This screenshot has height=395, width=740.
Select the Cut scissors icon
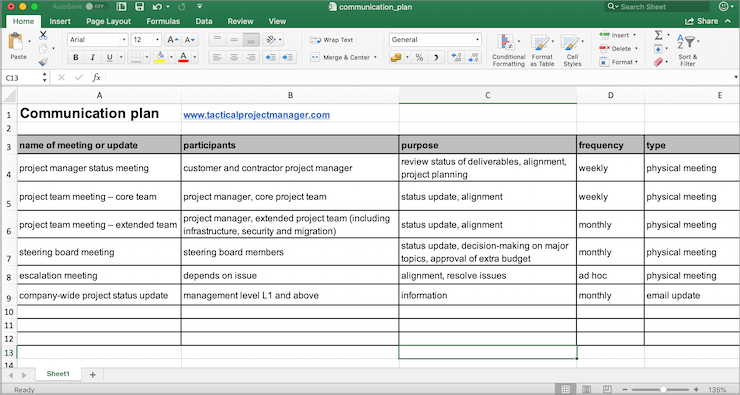click(x=43, y=35)
